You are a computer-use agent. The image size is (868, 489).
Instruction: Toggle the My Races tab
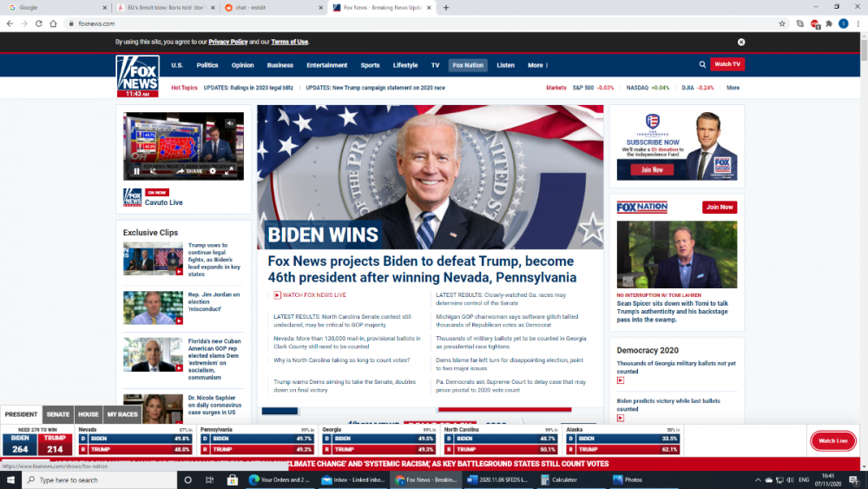(x=122, y=414)
